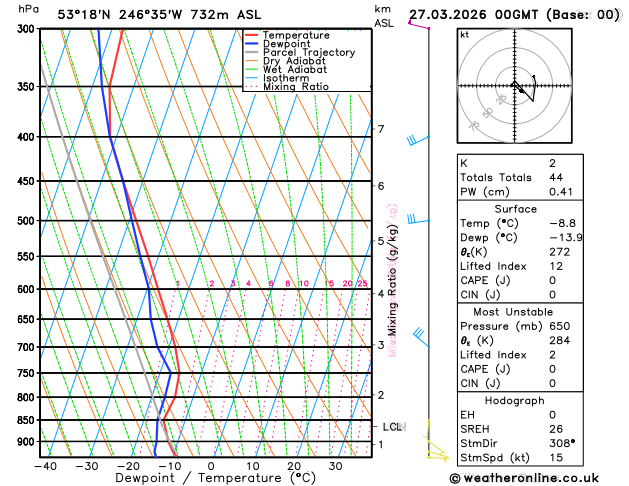Click the hodograph circle center
Image resolution: width=629 pixels, height=486 pixels.
[515, 86]
